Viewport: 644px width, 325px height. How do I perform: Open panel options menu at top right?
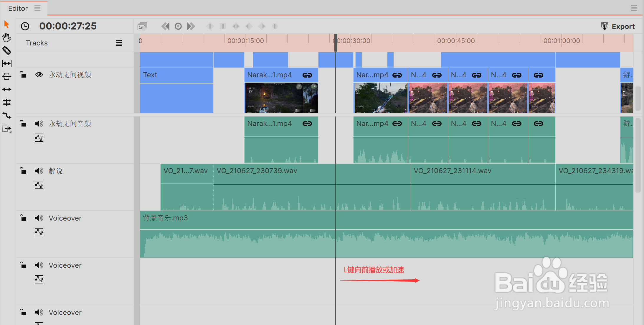click(x=634, y=8)
